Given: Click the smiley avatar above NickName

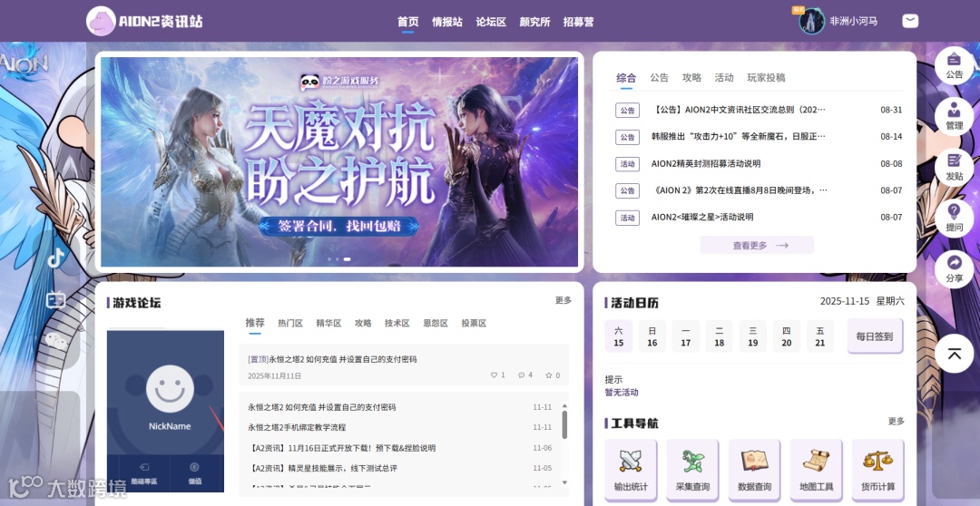Looking at the screenshot, I should point(170,388).
